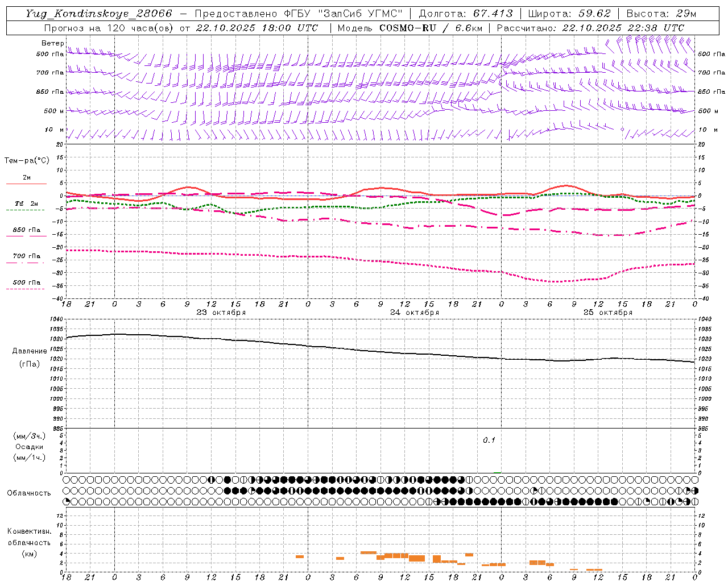Click the 'Долгота: 67.413' value

click(x=466, y=14)
